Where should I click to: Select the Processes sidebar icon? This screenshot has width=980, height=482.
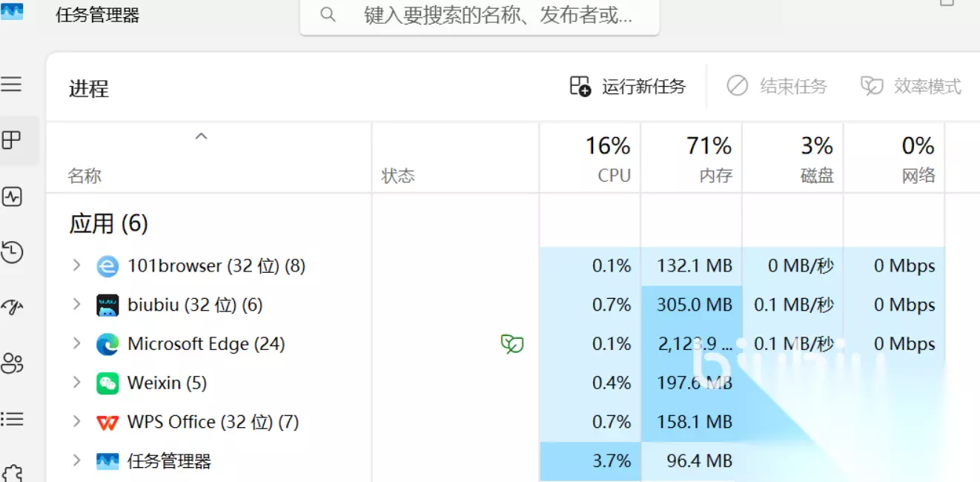pos(11,139)
